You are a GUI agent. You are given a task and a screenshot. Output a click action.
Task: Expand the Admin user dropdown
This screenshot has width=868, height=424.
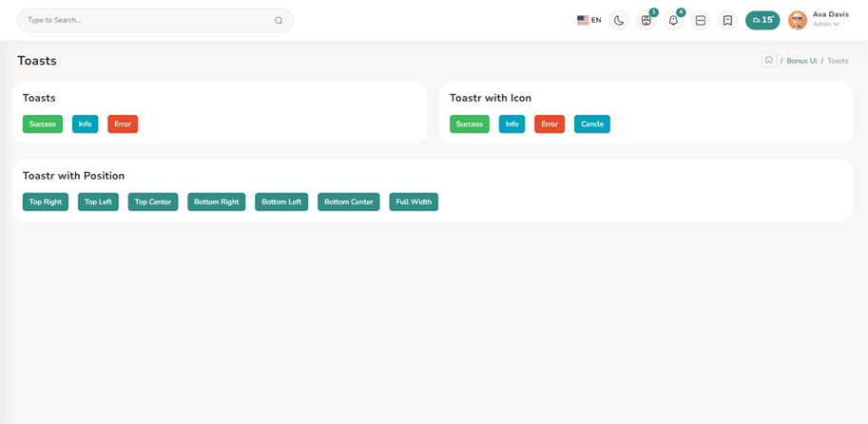pos(826,25)
